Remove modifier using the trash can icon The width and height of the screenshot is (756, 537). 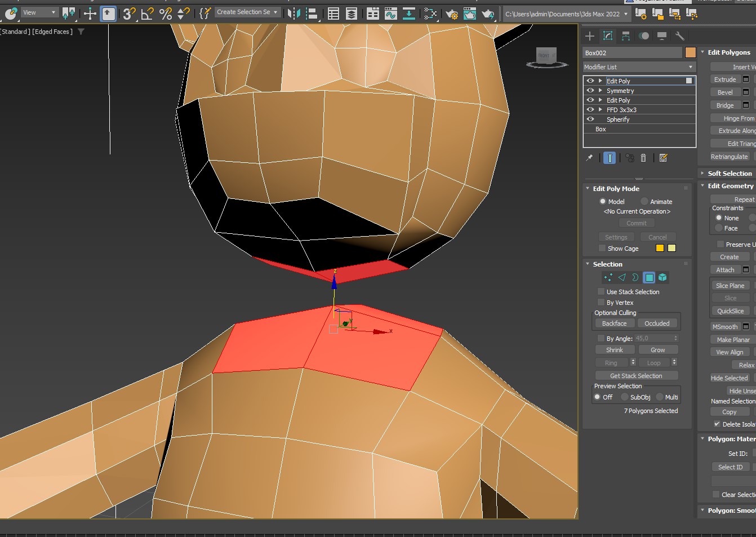643,158
